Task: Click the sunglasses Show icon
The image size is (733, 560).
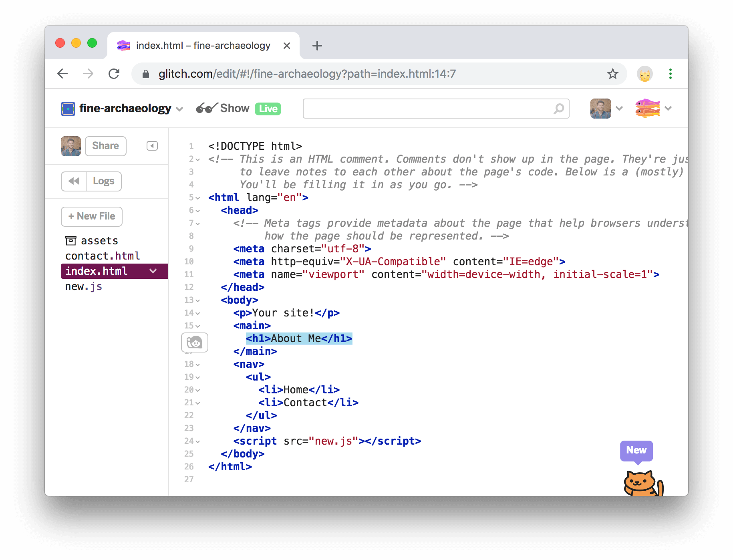Action: point(206,108)
